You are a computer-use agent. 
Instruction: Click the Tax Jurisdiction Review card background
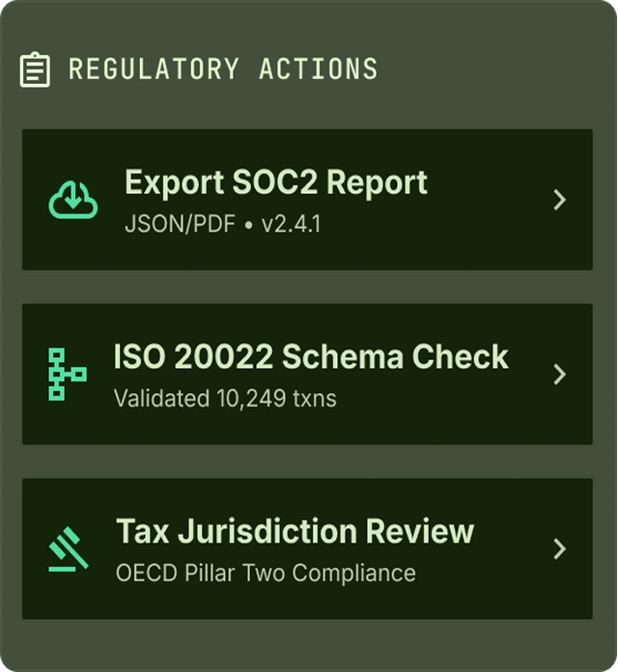click(x=307, y=549)
